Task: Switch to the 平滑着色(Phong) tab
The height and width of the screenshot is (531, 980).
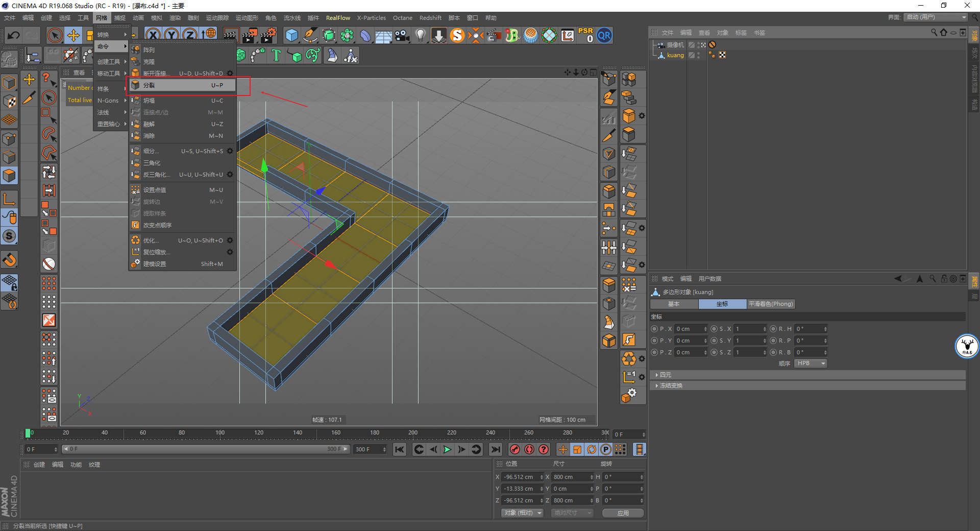Action: pyautogui.click(x=771, y=304)
